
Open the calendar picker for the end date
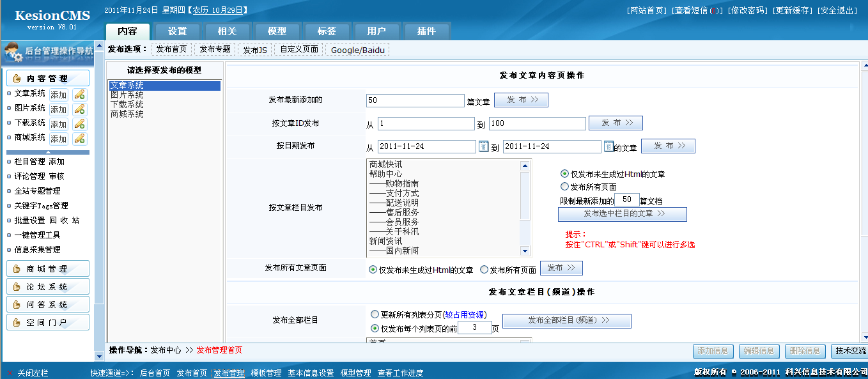tap(608, 146)
